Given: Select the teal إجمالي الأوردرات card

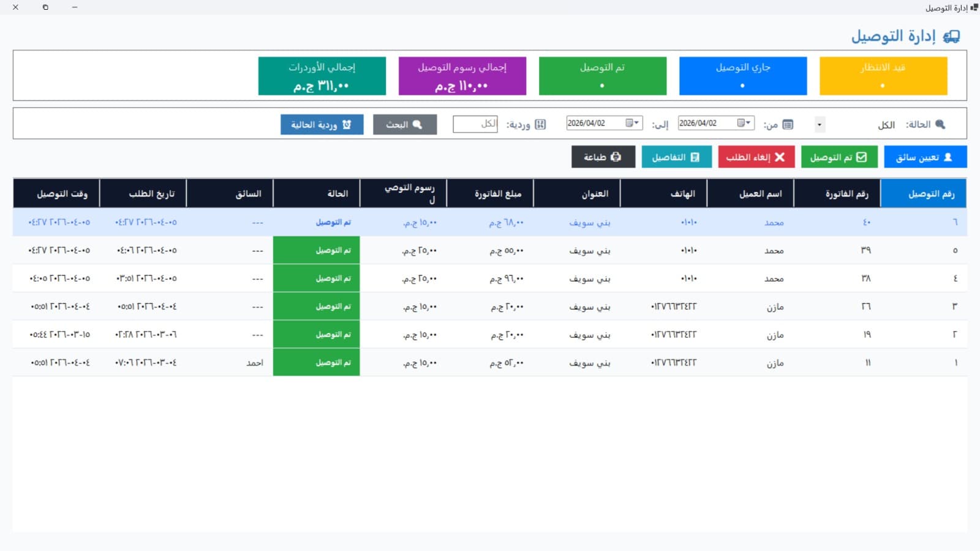Looking at the screenshot, I should pos(322,76).
